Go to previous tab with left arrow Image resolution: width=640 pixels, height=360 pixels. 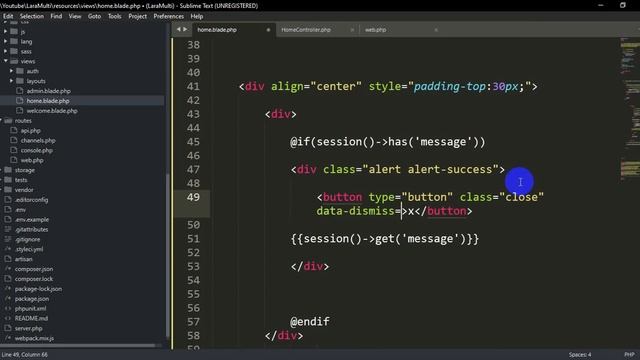coord(178,29)
